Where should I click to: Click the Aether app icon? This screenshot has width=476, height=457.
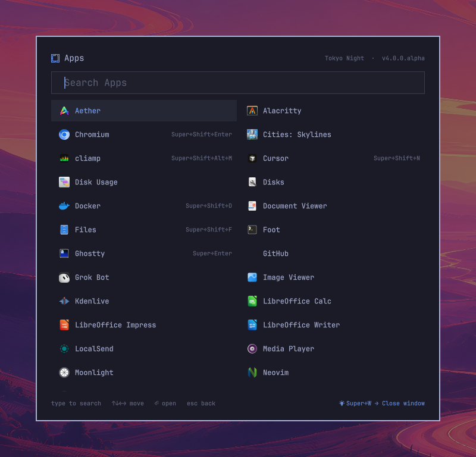[64, 111]
